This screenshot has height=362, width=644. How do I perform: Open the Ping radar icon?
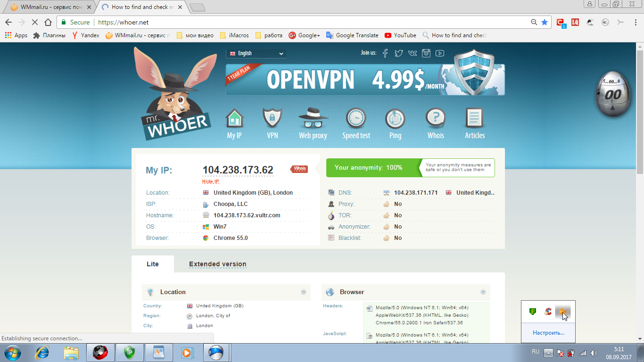[x=395, y=119]
